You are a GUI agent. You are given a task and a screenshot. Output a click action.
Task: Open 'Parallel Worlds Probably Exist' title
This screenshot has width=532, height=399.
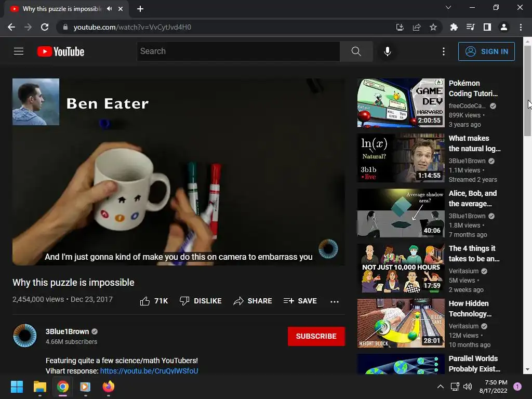(x=474, y=364)
